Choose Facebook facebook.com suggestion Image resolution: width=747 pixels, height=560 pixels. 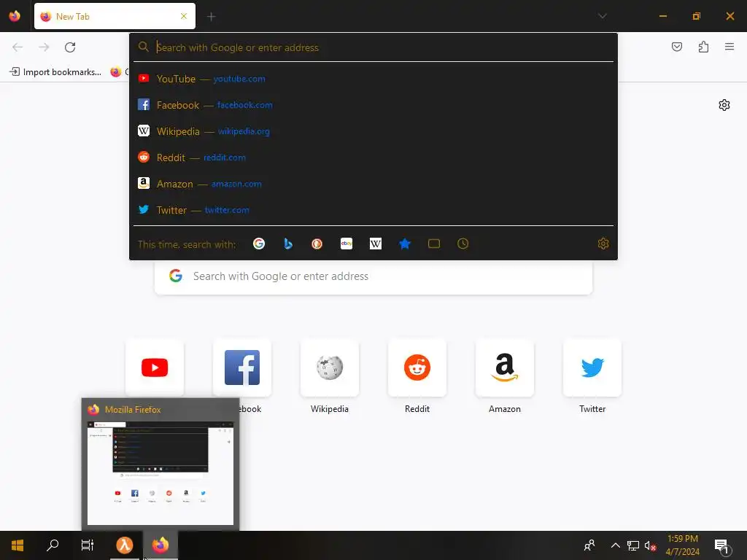pos(373,105)
